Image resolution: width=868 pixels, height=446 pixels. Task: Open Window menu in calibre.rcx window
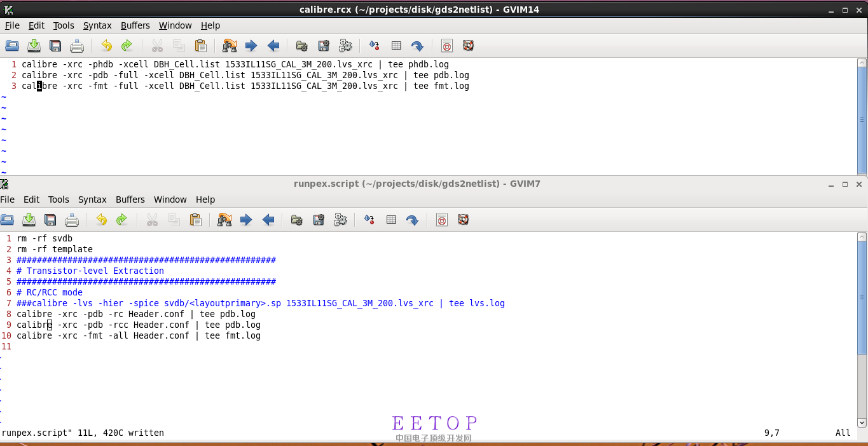click(176, 25)
